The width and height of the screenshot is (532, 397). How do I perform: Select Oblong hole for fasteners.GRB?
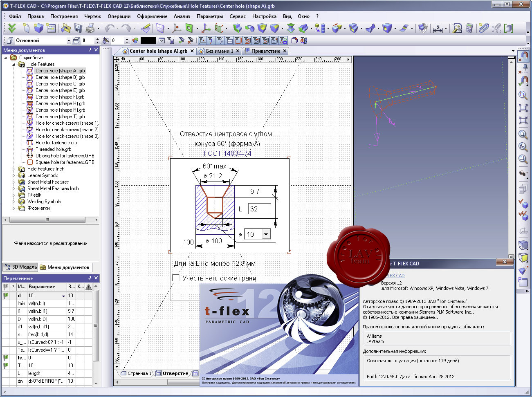65,156
